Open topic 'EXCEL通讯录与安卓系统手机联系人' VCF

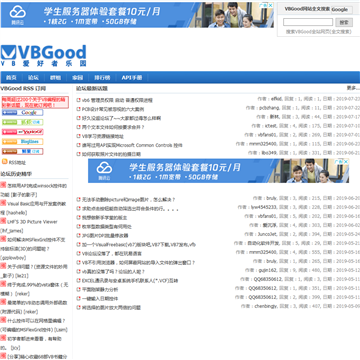pyautogui.click(x=130, y=281)
